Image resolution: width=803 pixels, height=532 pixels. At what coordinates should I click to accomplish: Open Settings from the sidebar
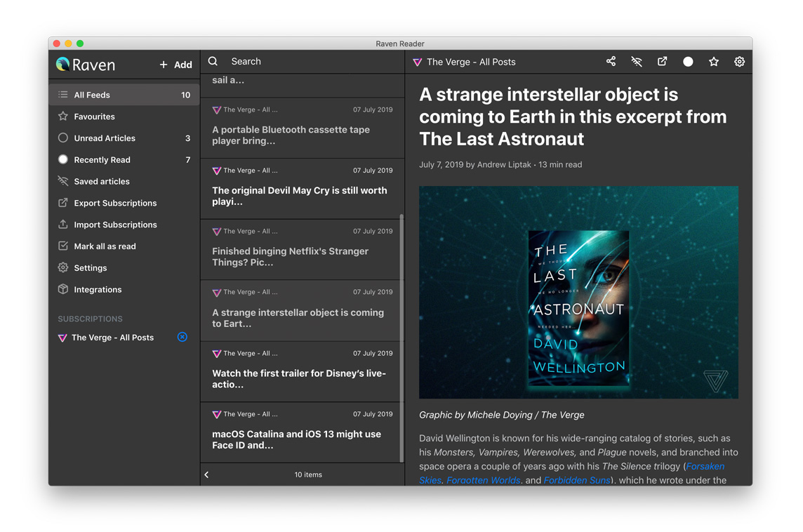coord(124,268)
